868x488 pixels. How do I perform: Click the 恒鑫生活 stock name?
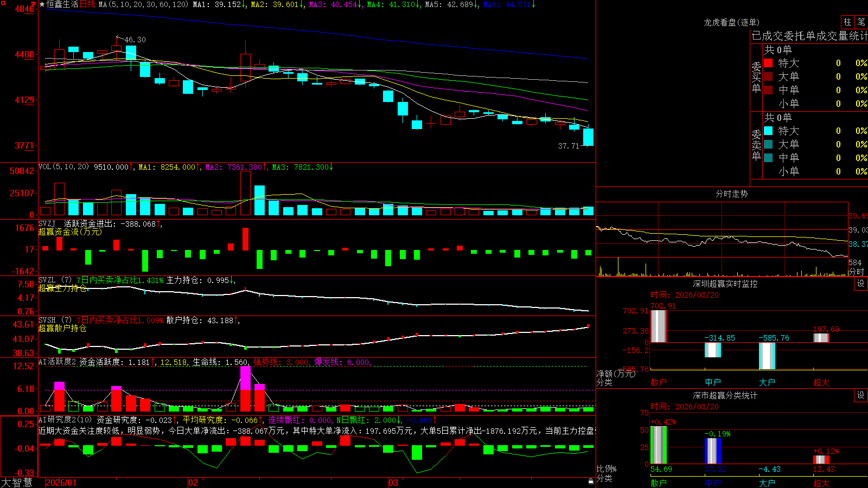click(x=62, y=4)
